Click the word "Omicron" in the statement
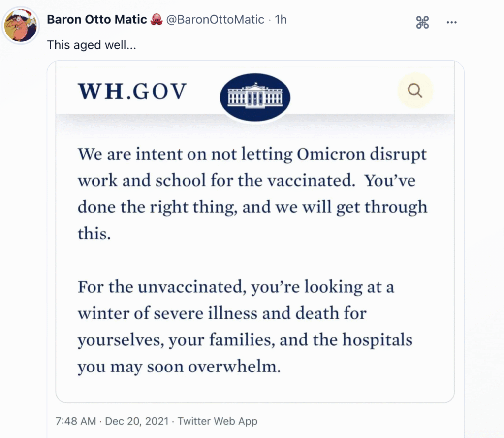Image resolution: width=504 pixels, height=438 pixels. pos(330,154)
